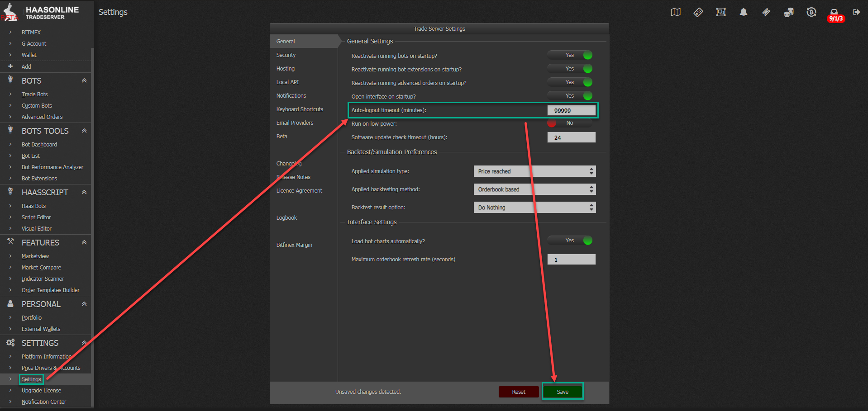Enable Run on low power switch

tap(570, 123)
